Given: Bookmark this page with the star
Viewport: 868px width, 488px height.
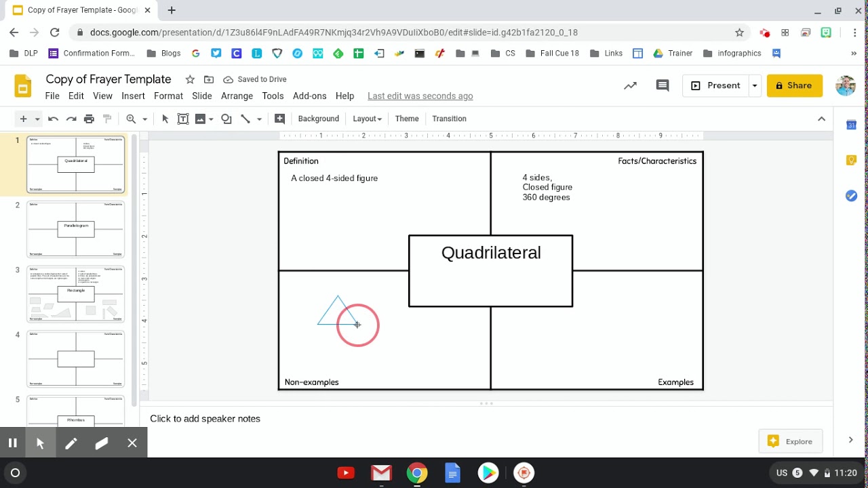Looking at the screenshot, I should pos(739,33).
